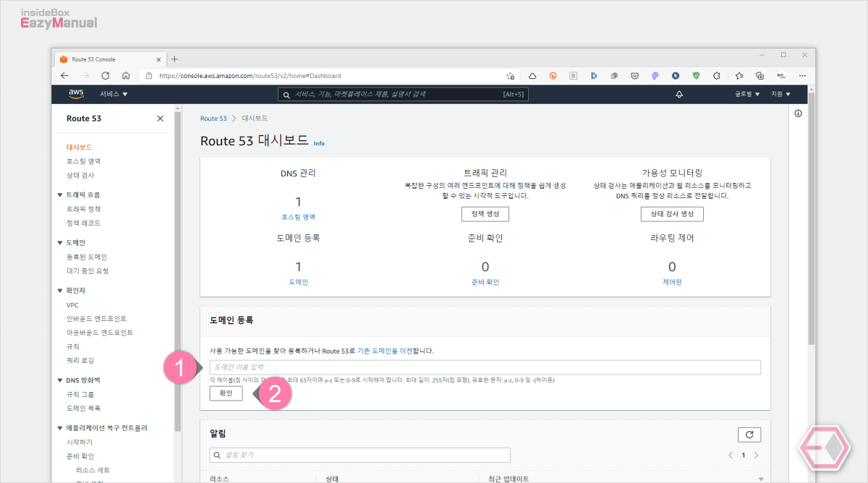The width and height of the screenshot is (868, 483).
Task: Open browser collections icon
Action: [760, 75]
